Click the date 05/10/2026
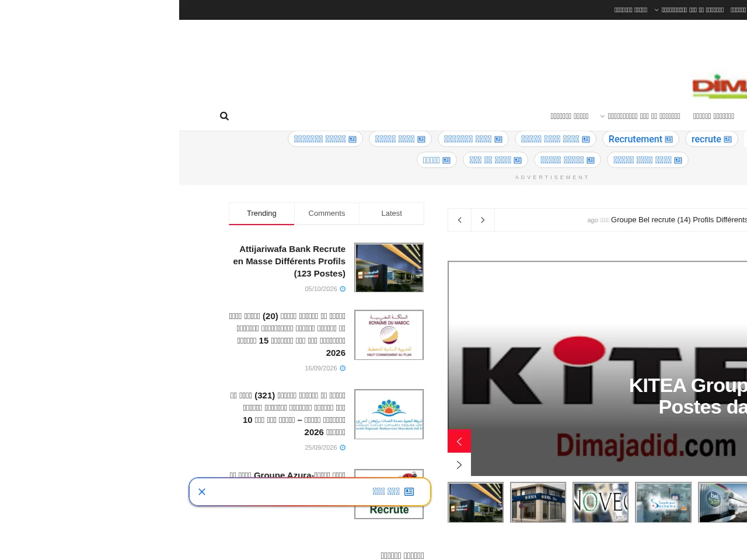747x560 pixels. point(321,289)
